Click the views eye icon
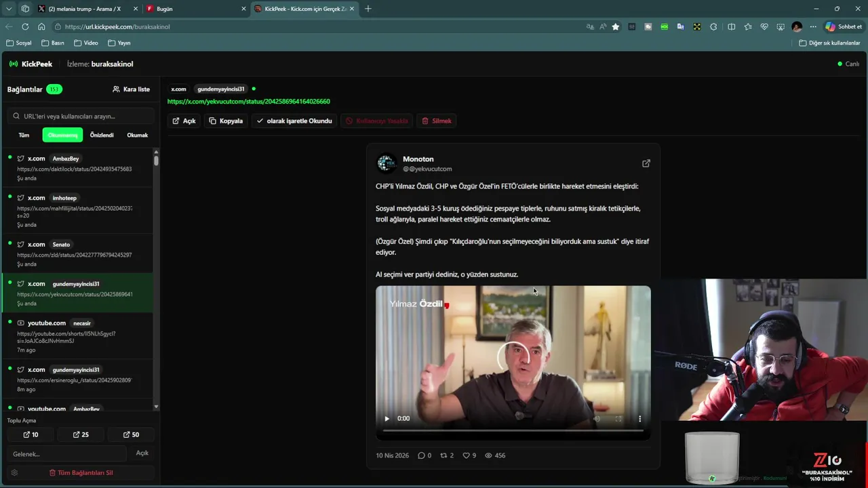The image size is (868, 488). (488, 455)
